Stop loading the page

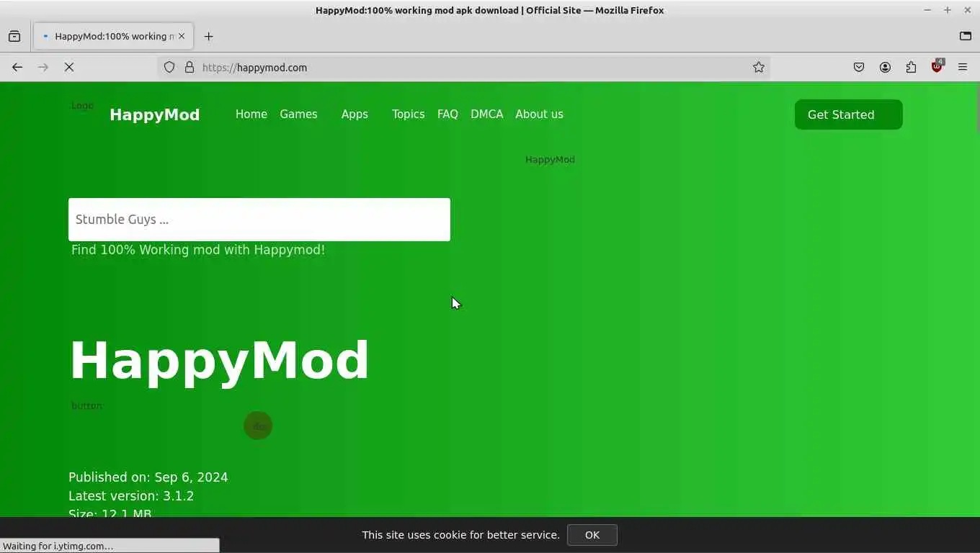coord(69,67)
